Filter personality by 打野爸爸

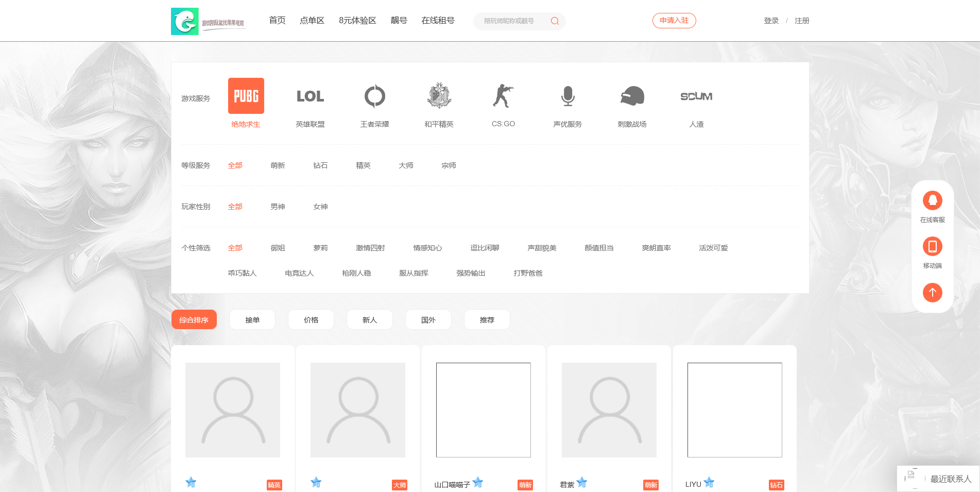point(528,273)
